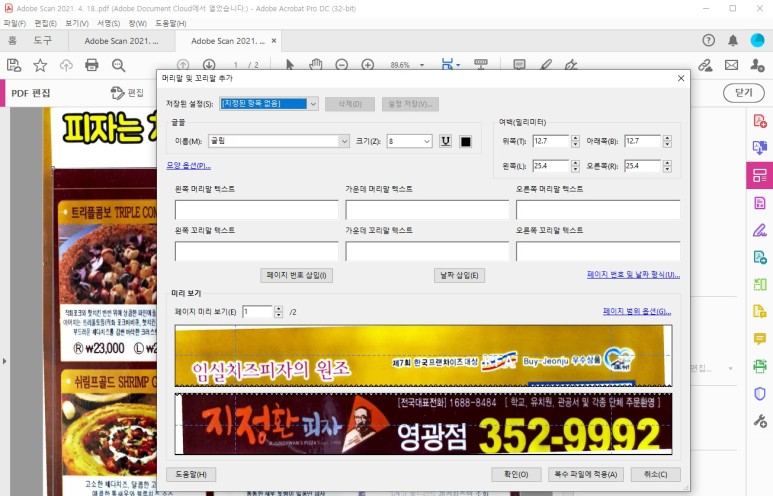Click the dialog 도움말(H) button
The width and height of the screenshot is (773, 496).
(x=191, y=474)
